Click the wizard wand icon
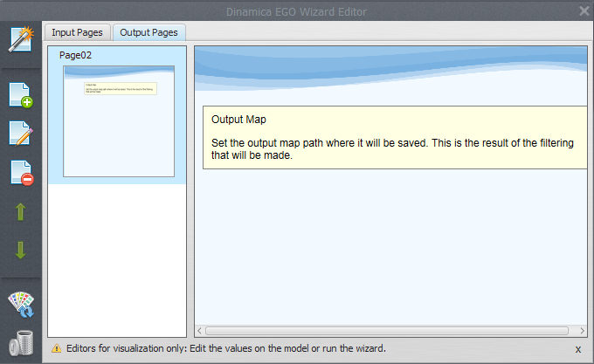The width and height of the screenshot is (594, 364). 20,40
